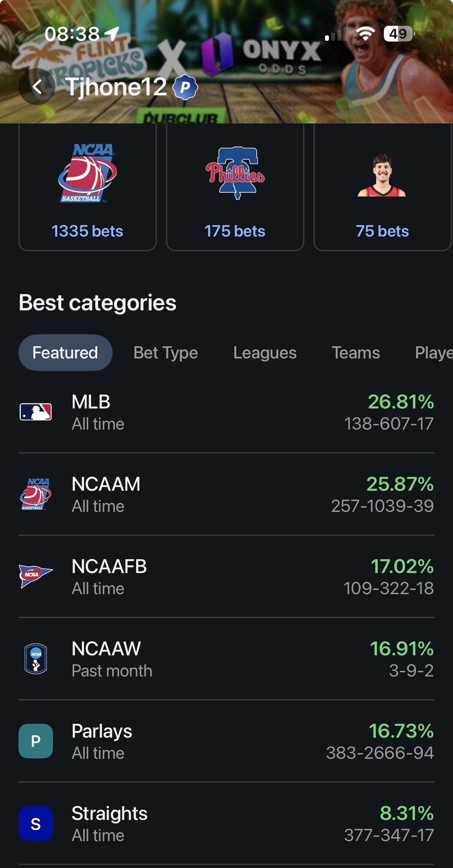Tap the Tjhone12 username

(x=116, y=87)
